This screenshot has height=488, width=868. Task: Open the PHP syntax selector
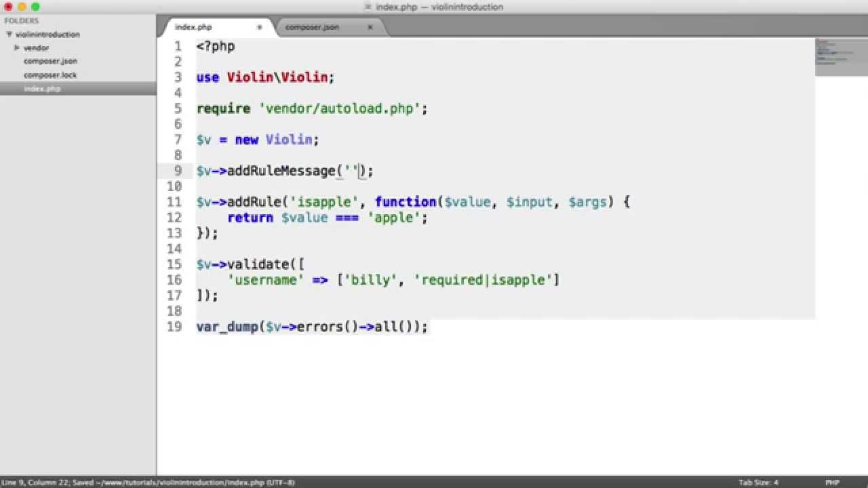click(x=832, y=483)
